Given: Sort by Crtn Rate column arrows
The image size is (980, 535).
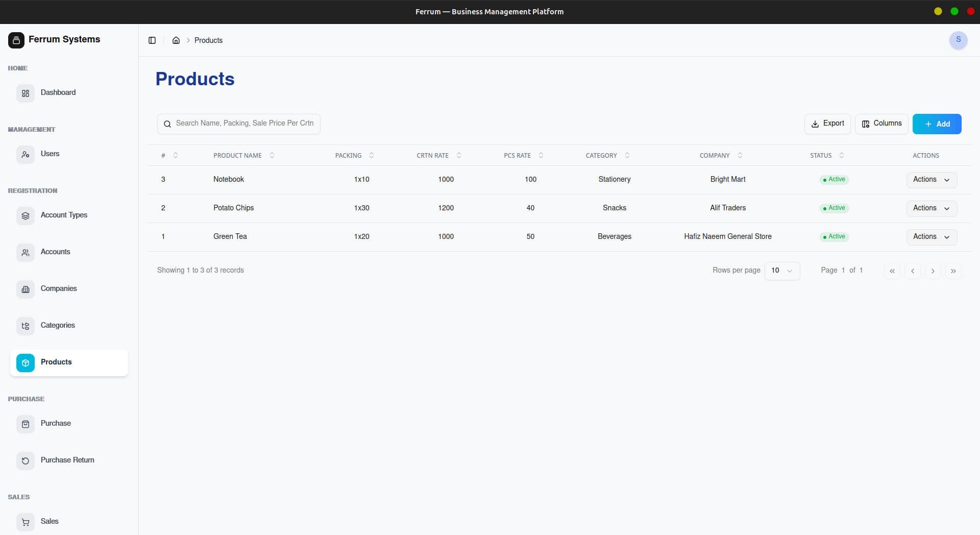Looking at the screenshot, I should (459, 155).
